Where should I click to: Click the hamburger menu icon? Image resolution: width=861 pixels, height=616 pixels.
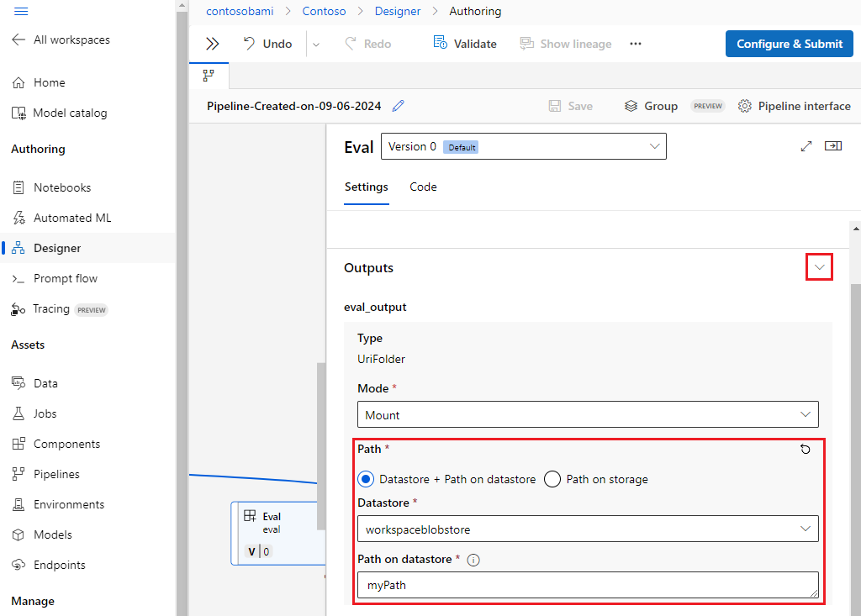coord(21,11)
